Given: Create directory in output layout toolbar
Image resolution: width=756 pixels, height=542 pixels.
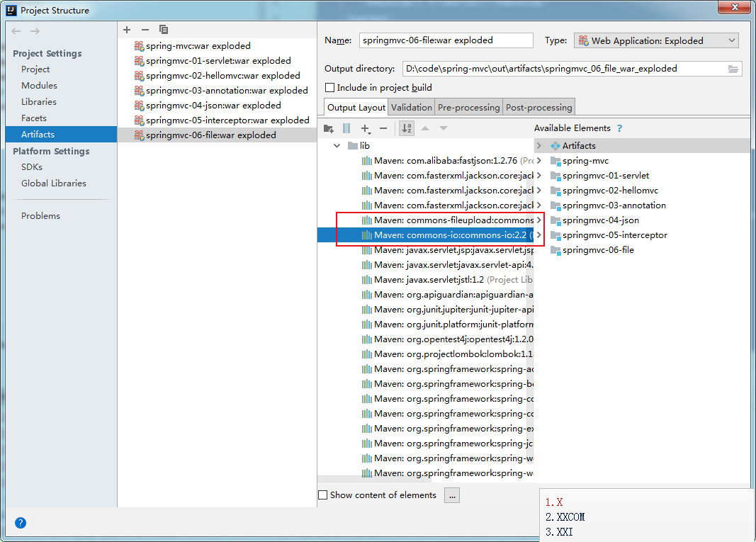Looking at the screenshot, I should (x=328, y=128).
